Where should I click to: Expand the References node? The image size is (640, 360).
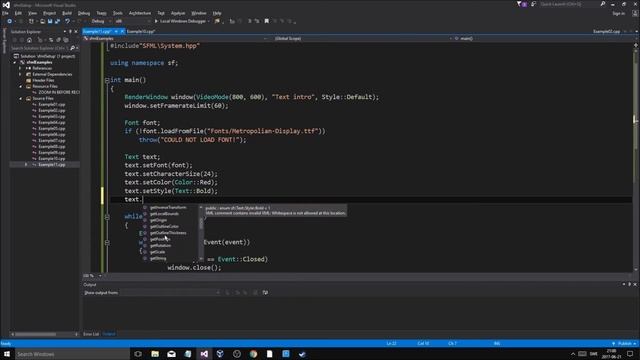(x=20, y=69)
